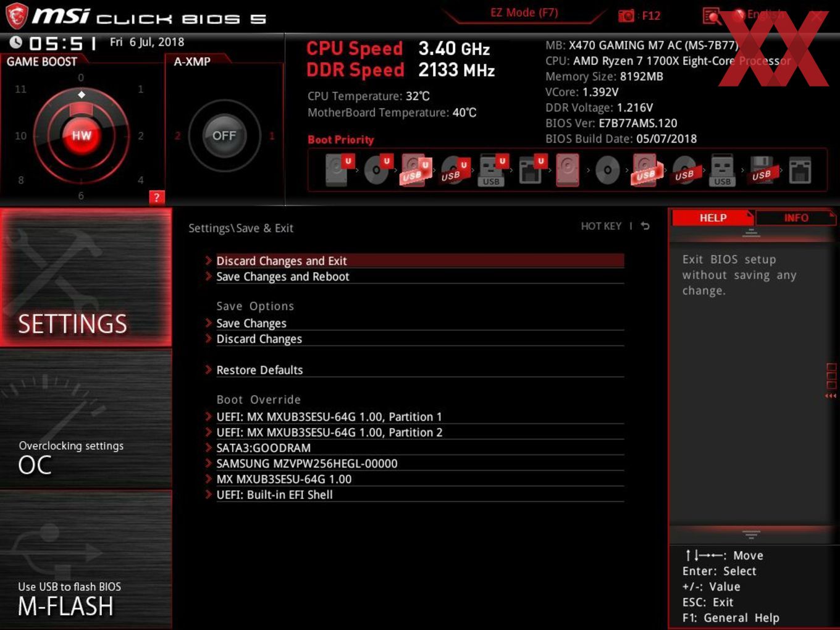Screen dimensions: 840x630
Task: Click the Game Boost dial number 11
Action: point(20,89)
